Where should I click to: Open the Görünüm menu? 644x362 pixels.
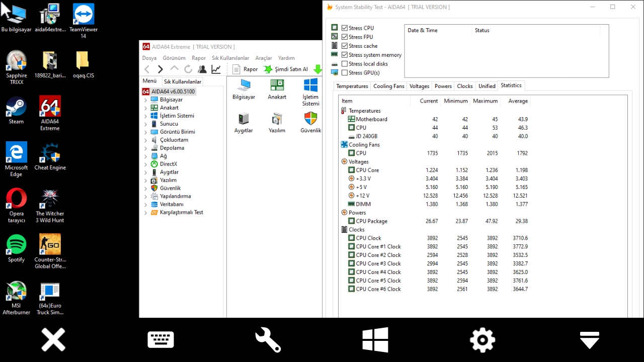(174, 58)
